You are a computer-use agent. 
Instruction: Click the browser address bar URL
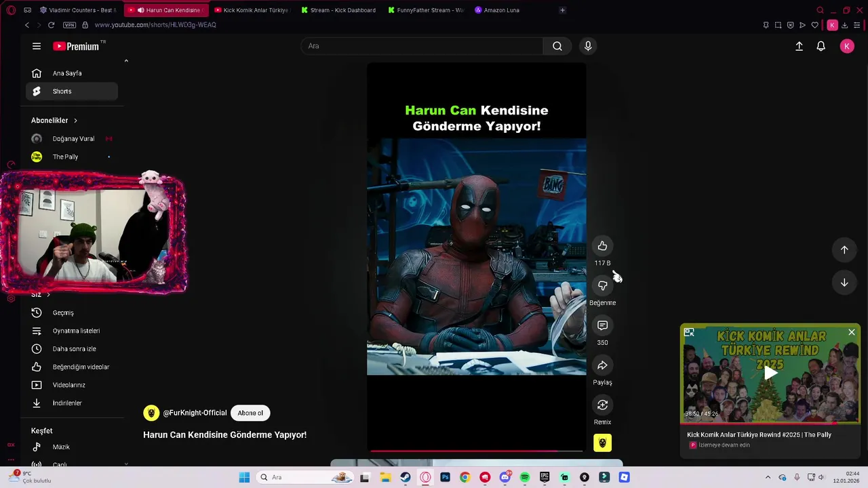155,25
